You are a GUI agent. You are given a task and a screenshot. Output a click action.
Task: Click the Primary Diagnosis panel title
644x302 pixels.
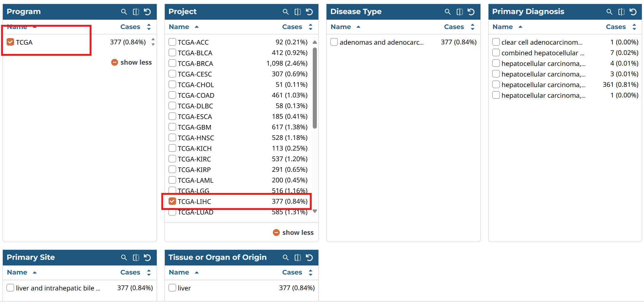click(x=528, y=12)
